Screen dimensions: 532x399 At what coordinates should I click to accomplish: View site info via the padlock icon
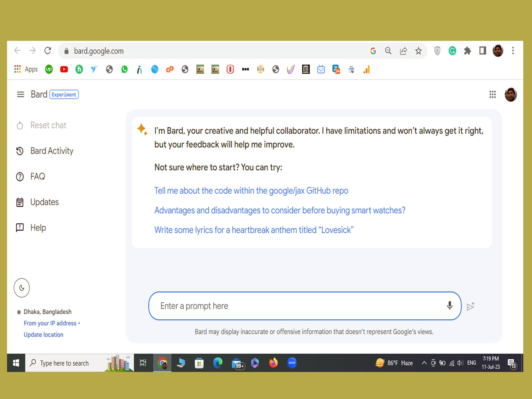(x=66, y=51)
